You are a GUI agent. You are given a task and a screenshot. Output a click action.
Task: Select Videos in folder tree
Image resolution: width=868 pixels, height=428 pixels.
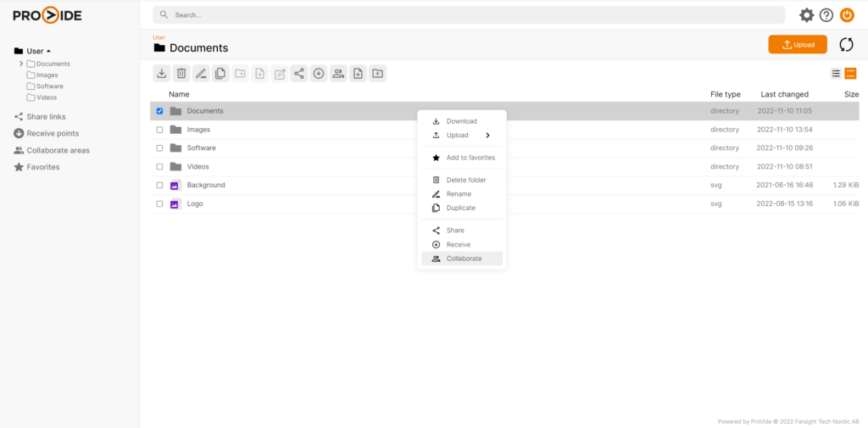click(42, 97)
